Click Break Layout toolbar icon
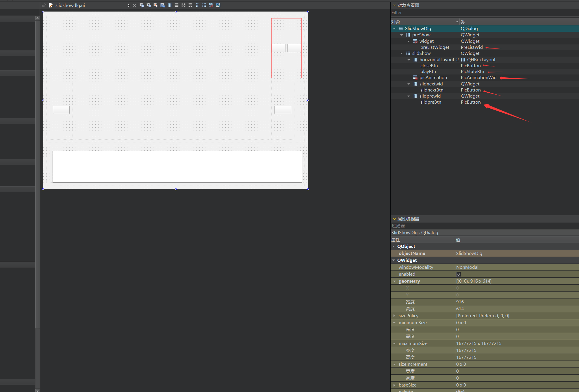579x392 pixels. pos(211,5)
